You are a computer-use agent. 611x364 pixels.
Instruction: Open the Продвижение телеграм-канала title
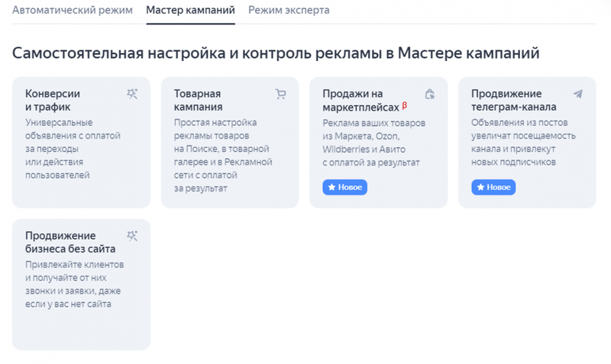point(513,100)
